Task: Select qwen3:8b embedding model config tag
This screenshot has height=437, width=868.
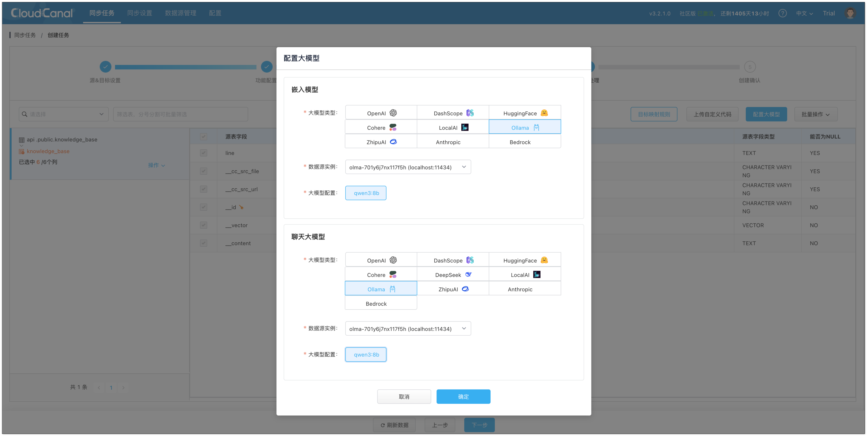Action: click(x=366, y=193)
